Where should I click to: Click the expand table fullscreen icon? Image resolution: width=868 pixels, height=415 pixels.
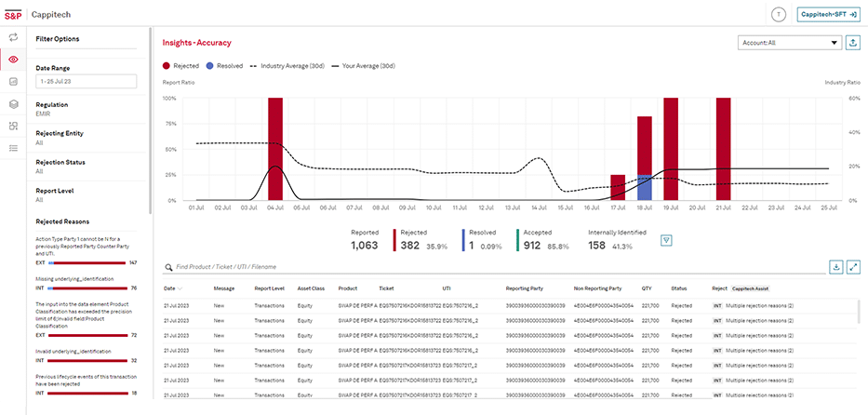click(853, 267)
